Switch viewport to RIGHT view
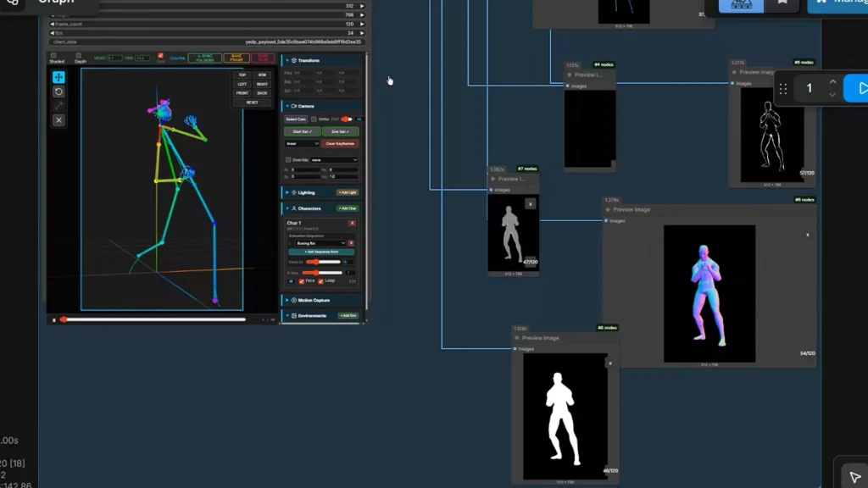This screenshot has height=488, width=868. pyautogui.click(x=263, y=84)
